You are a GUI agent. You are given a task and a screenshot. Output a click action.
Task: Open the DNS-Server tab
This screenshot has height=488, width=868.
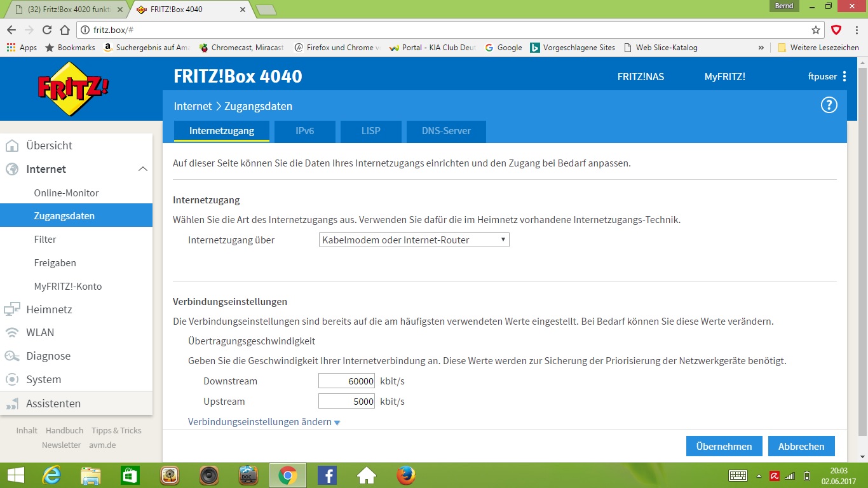[445, 132]
